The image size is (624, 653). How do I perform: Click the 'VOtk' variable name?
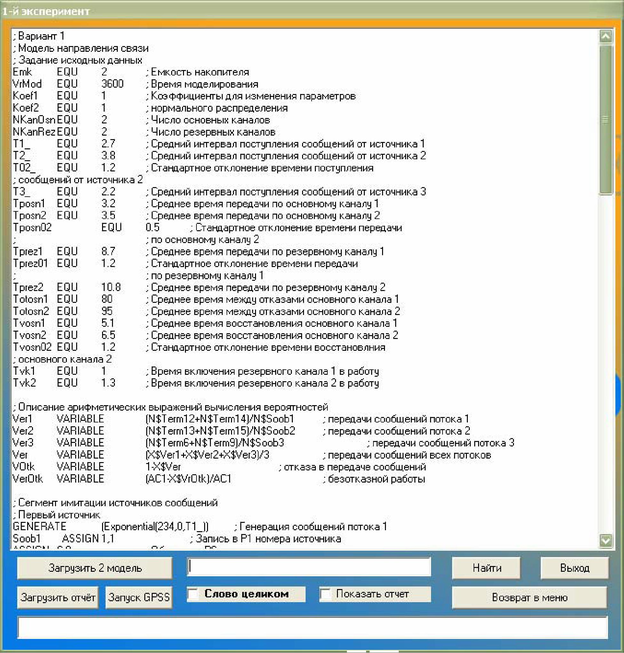pyautogui.click(x=24, y=467)
